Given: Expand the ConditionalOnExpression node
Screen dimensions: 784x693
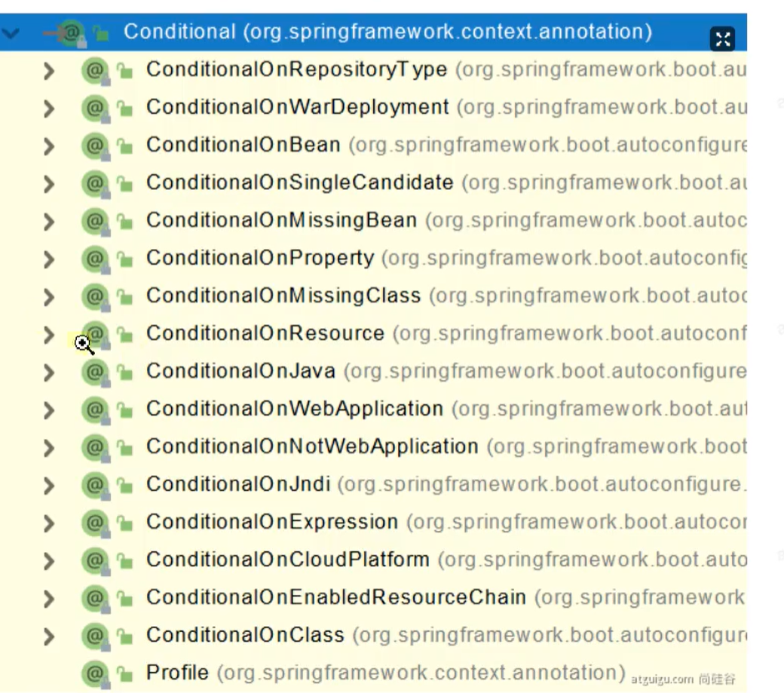Looking at the screenshot, I should (48, 523).
